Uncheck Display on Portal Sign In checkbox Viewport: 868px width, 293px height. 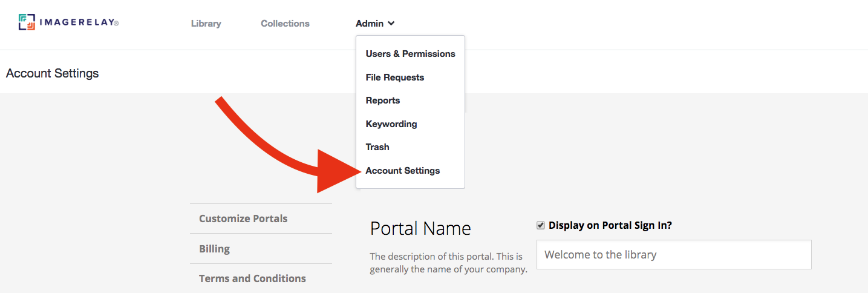coord(541,225)
